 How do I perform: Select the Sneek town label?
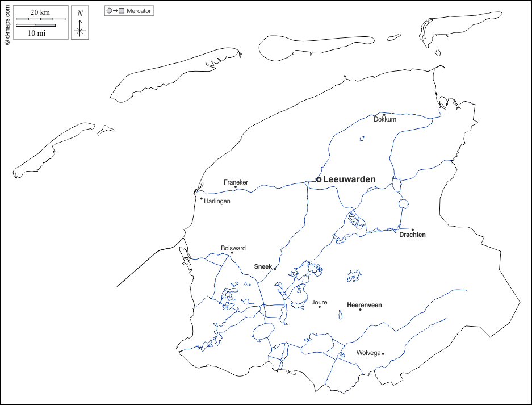(263, 266)
